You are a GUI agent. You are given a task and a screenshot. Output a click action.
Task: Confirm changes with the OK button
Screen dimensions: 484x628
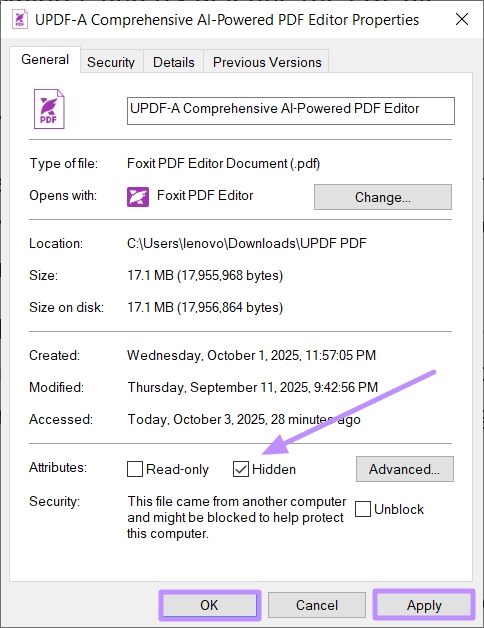pos(210,605)
